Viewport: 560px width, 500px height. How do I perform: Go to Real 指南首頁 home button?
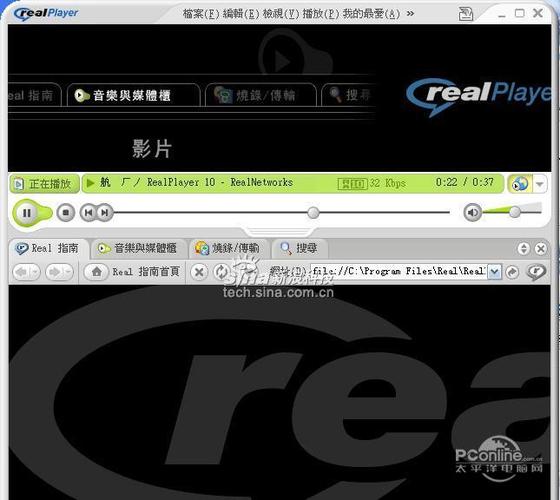coord(132,272)
